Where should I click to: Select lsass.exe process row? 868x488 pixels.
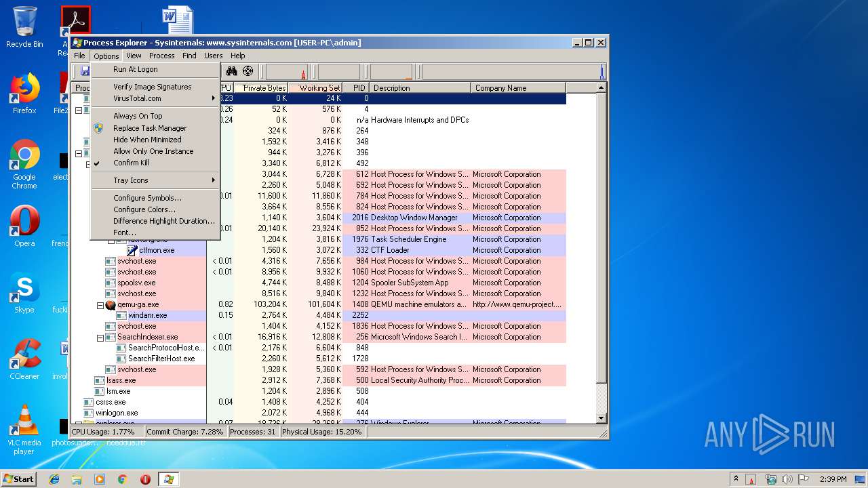pyautogui.click(x=319, y=380)
